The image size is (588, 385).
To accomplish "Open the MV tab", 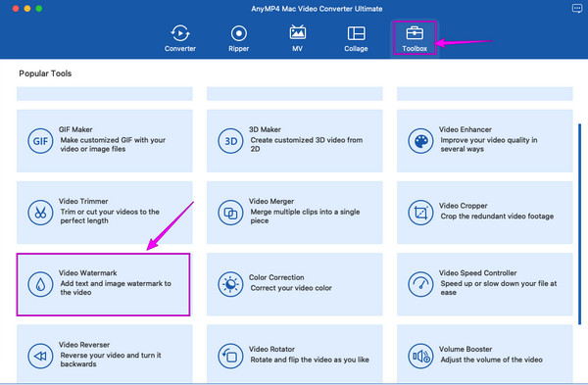I will [x=297, y=38].
